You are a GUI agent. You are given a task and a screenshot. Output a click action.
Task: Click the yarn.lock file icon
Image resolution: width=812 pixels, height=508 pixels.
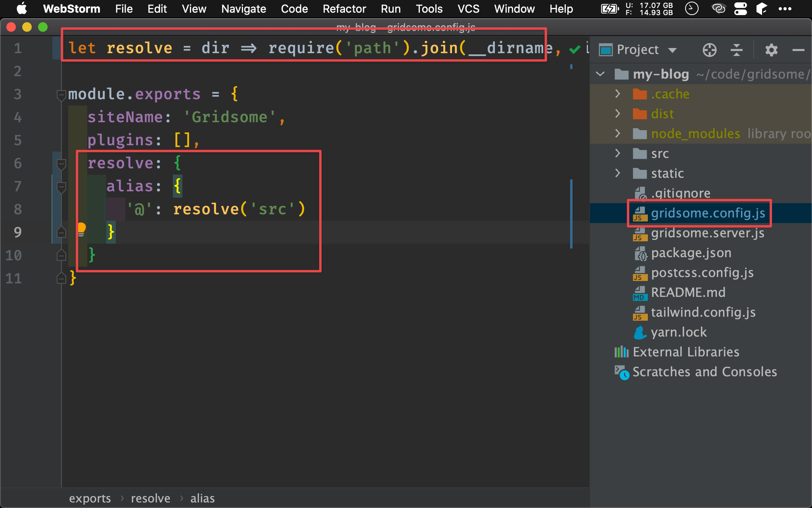pyautogui.click(x=640, y=332)
